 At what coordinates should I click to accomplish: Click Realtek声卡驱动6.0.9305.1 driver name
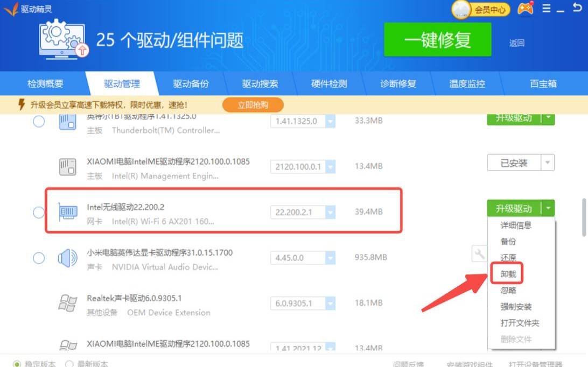click(134, 298)
